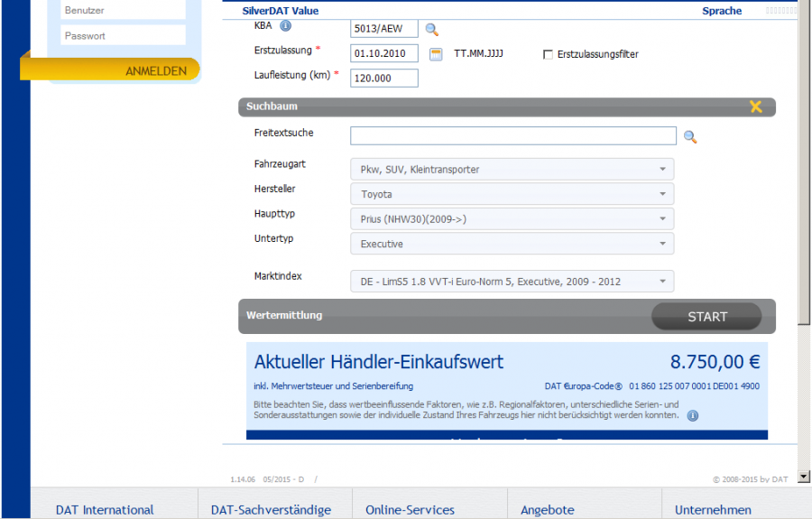The image size is (812, 519).
Task: Click the ANMELDEN login button
Action: [155, 70]
